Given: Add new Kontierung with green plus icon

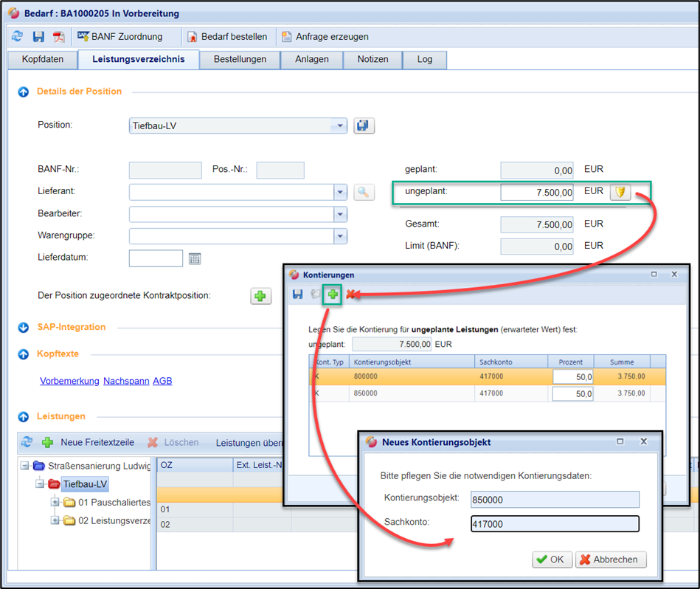Looking at the screenshot, I should (333, 294).
